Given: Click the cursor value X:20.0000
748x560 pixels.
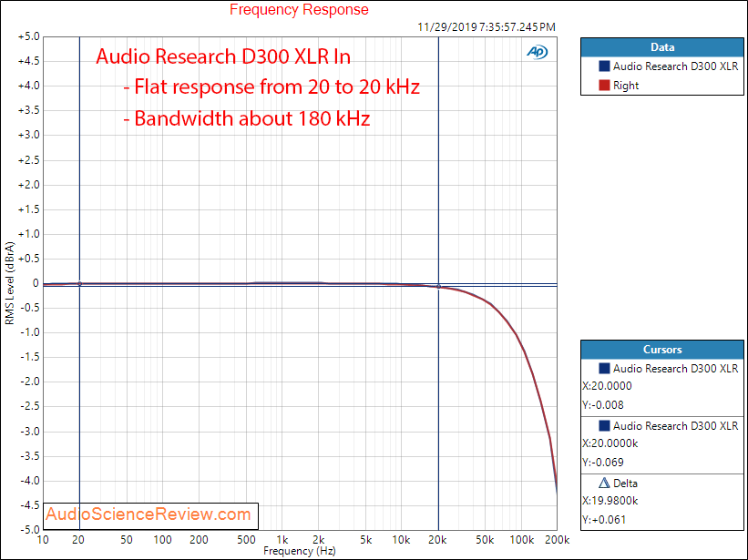Looking at the screenshot, I should [x=607, y=386].
